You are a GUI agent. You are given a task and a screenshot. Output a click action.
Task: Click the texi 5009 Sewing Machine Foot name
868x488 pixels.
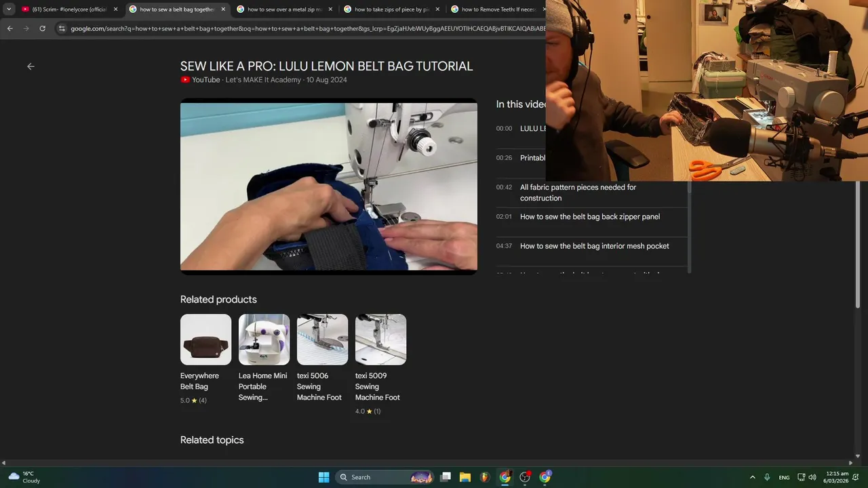[378, 386]
